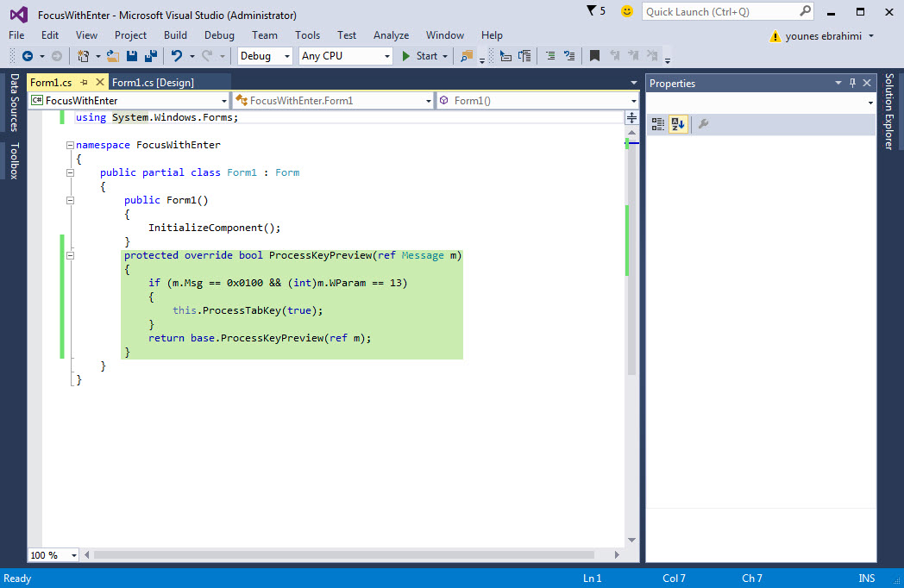Collapse the ProcessKeyPreview method outline
Viewport: 904px width, 588px height.
71,255
